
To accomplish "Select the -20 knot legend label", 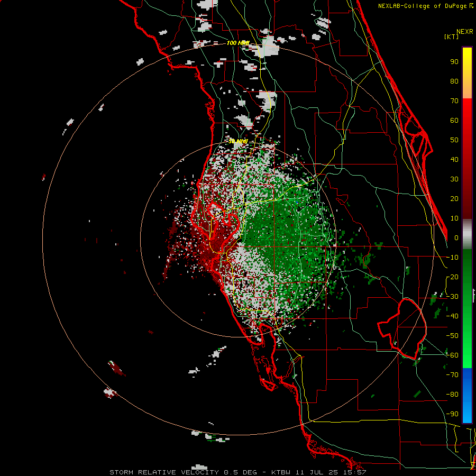I will point(452,277).
